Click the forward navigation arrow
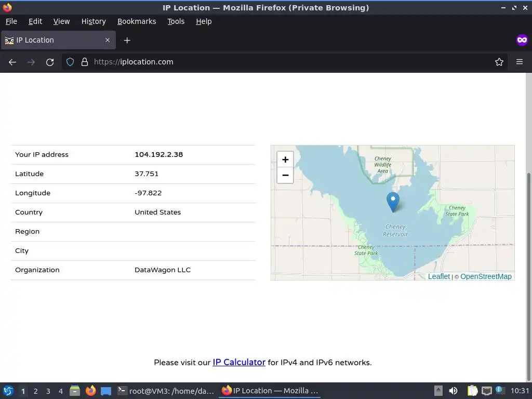532x399 pixels. [x=31, y=62]
